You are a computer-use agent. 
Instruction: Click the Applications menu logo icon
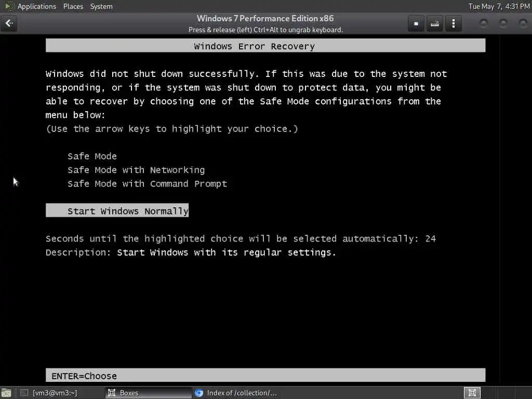click(x=9, y=6)
